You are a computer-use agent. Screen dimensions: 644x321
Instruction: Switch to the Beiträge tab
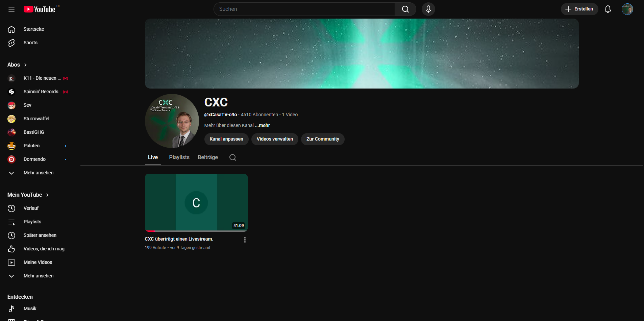[x=207, y=157]
